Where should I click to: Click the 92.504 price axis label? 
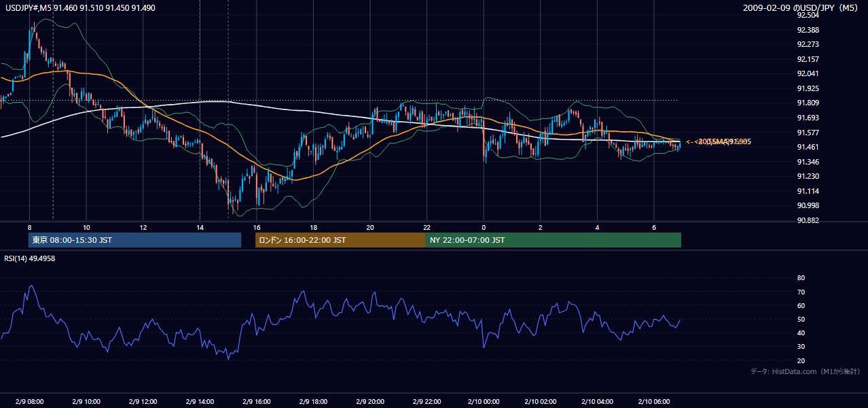click(x=808, y=15)
